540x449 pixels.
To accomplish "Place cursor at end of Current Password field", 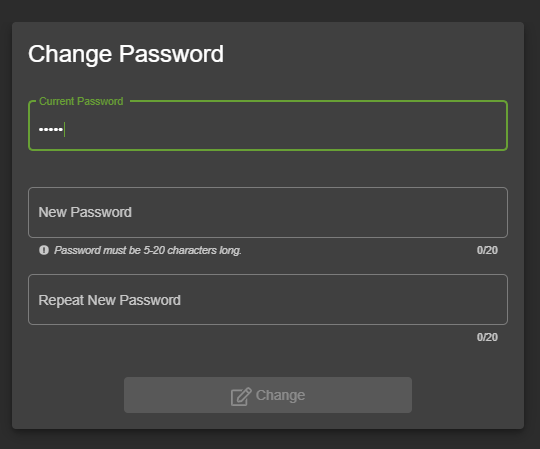I will click(276, 129).
